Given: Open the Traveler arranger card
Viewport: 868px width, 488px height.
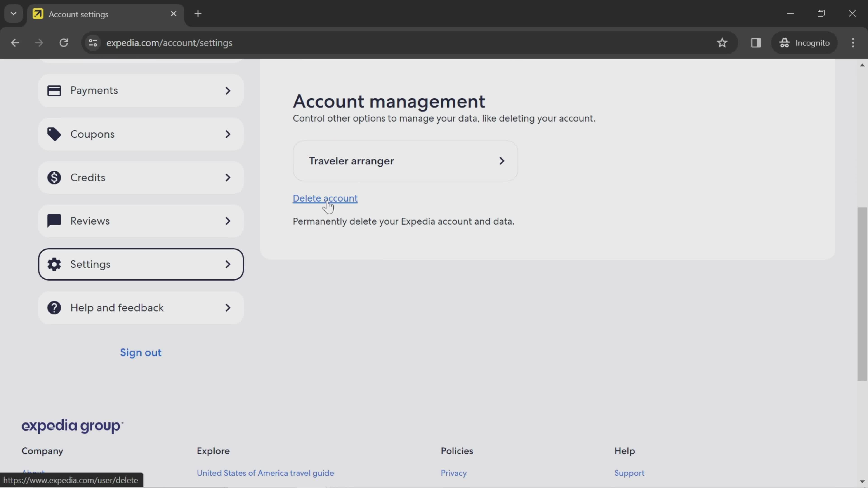Looking at the screenshot, I should tap(405, 161).
